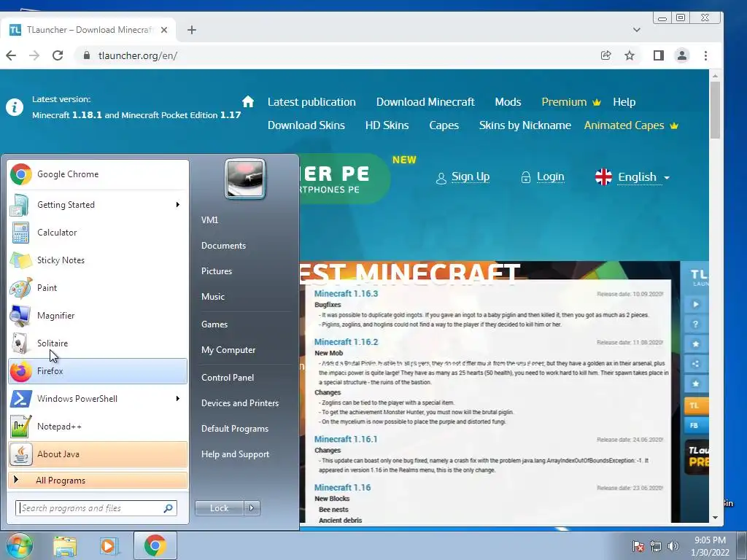Click the info icon beside Latest version
The width and height of the screenshot is (747, 560).
15,107
